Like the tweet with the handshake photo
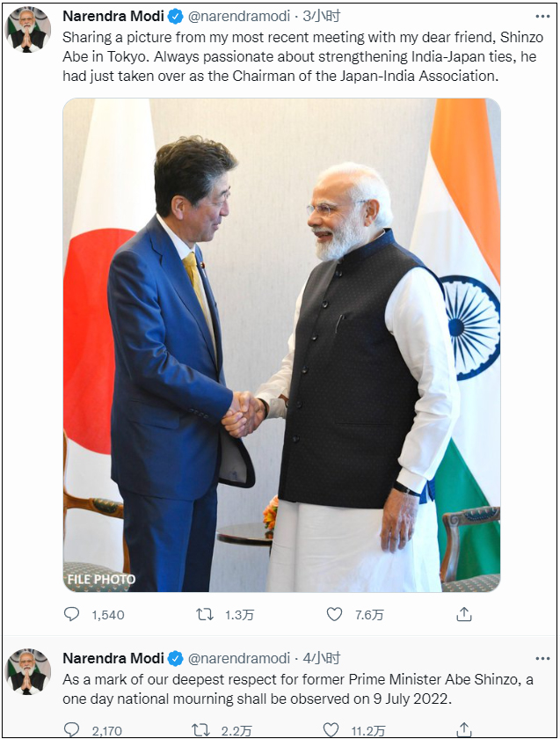The height and width of the screenshot is (739, 560). tap(334, 614)
